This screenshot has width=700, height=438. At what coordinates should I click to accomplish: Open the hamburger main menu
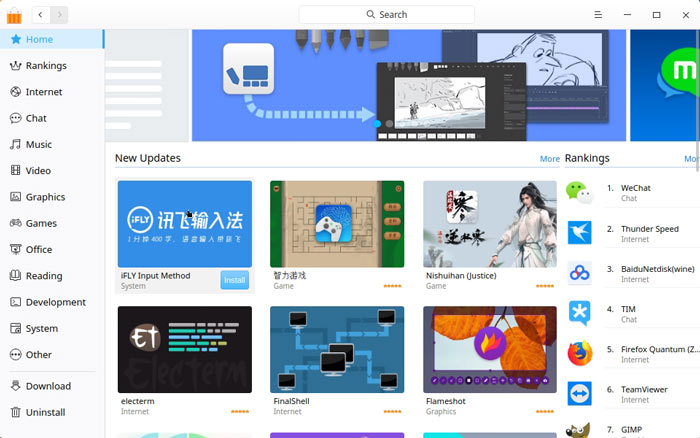(598, 15)
